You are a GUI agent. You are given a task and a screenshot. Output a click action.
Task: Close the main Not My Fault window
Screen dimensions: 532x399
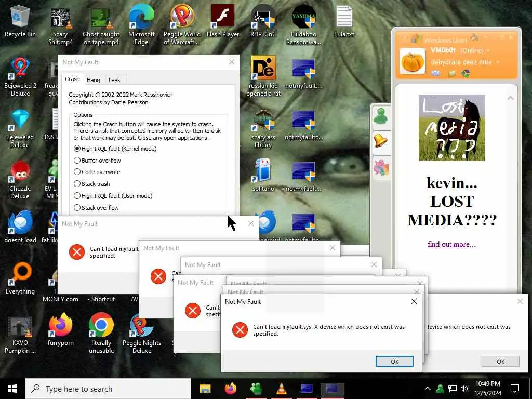[x=231, y=62]
